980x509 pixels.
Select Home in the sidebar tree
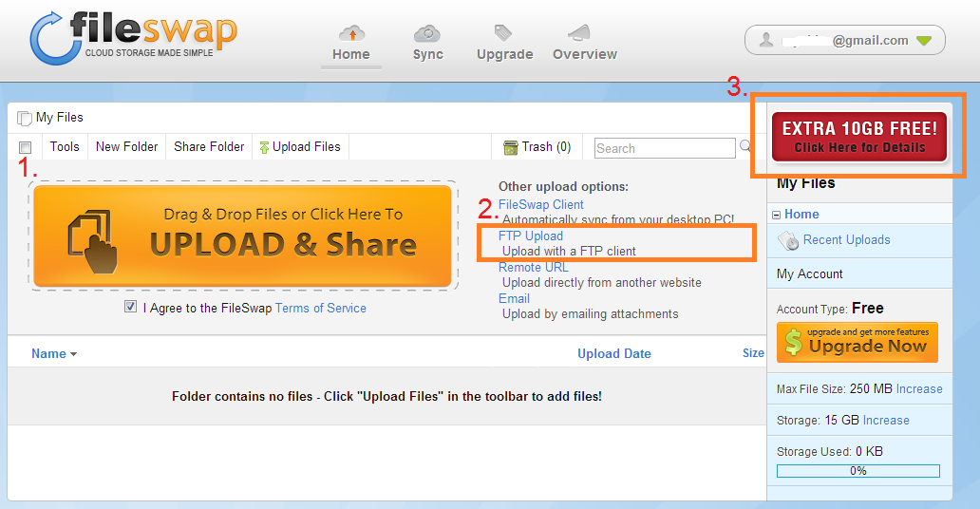click(801, 214)
